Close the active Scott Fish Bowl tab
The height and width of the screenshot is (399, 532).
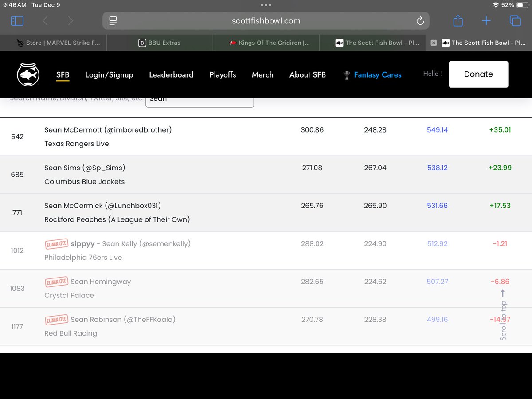coord(434,43)
